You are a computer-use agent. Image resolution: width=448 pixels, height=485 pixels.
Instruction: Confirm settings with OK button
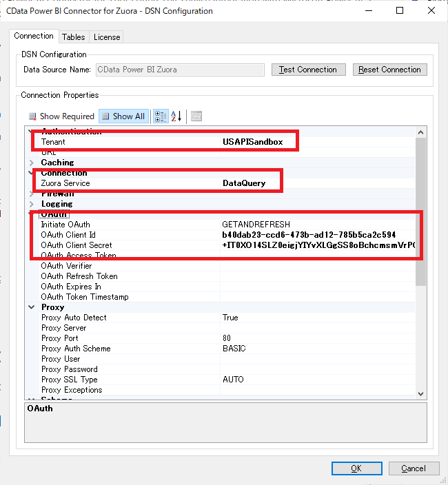pyautogui.click(x=357, y=468)
